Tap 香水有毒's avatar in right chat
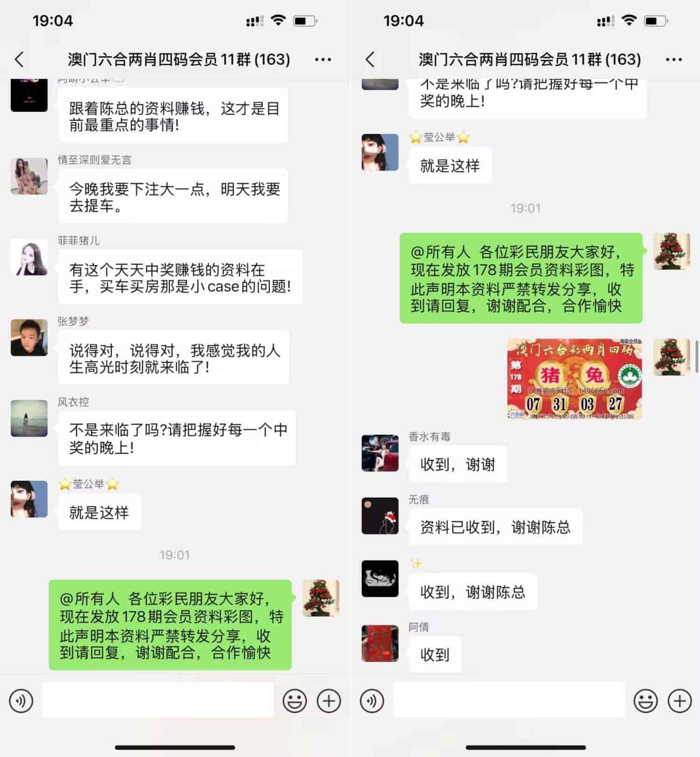Viewport: 700px width, 757px height. [x=380, y=453]
